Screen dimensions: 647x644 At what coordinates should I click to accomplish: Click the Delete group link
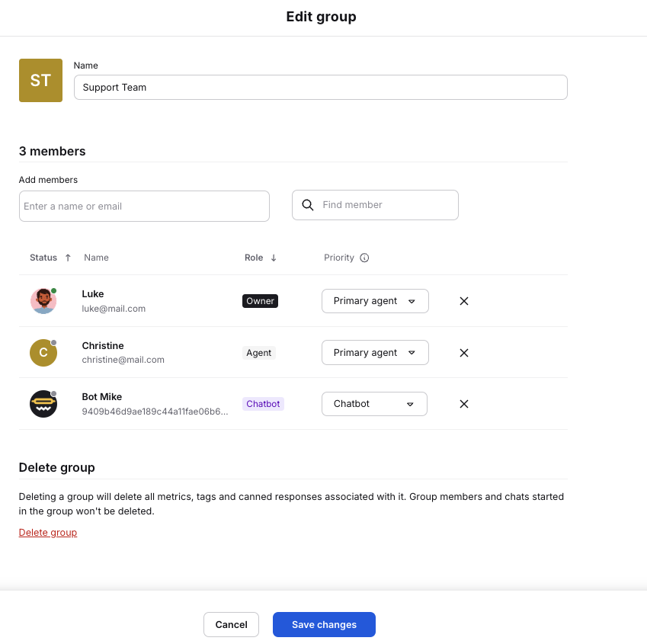48,533
